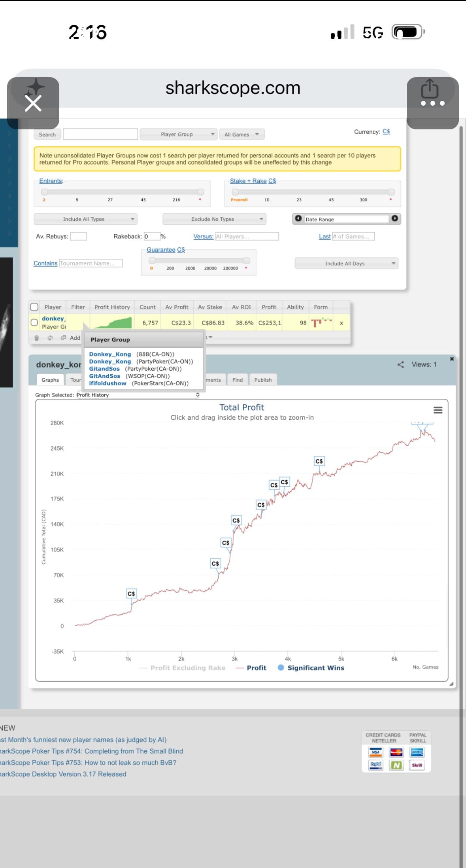Click the Date Range next arrow

pyautogui.click(x=394, y=219)
